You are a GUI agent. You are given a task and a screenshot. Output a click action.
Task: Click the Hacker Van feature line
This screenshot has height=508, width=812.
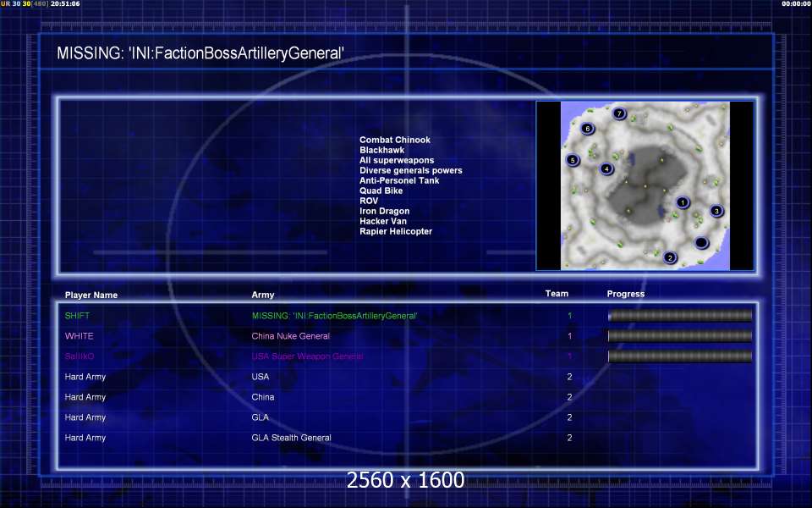[382, 221]
